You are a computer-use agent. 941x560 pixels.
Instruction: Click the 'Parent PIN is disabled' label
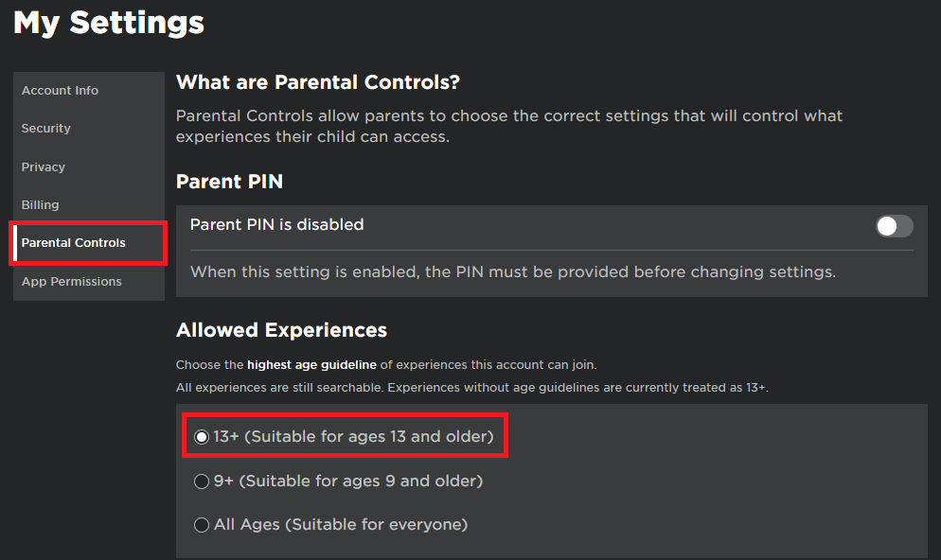click(x=276, y=225)
